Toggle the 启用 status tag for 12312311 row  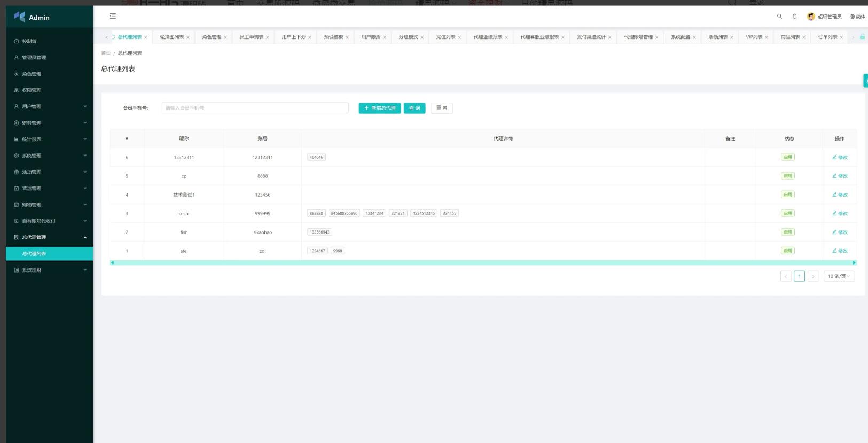click(x=787, y=157)
